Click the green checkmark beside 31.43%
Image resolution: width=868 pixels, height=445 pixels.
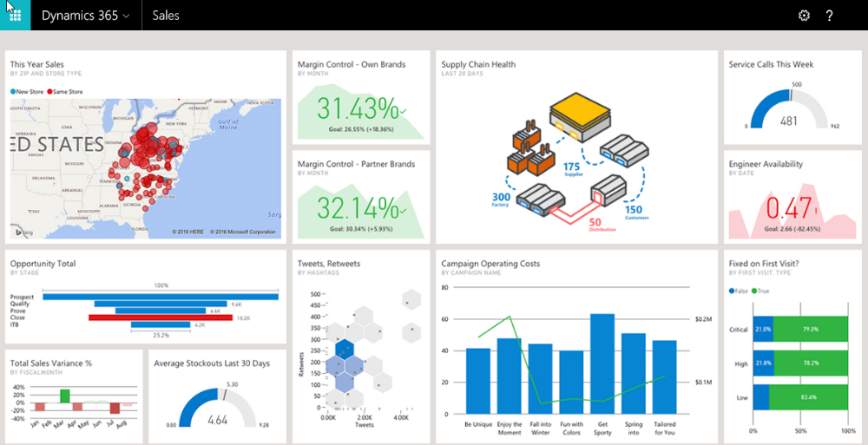[403, 111]
